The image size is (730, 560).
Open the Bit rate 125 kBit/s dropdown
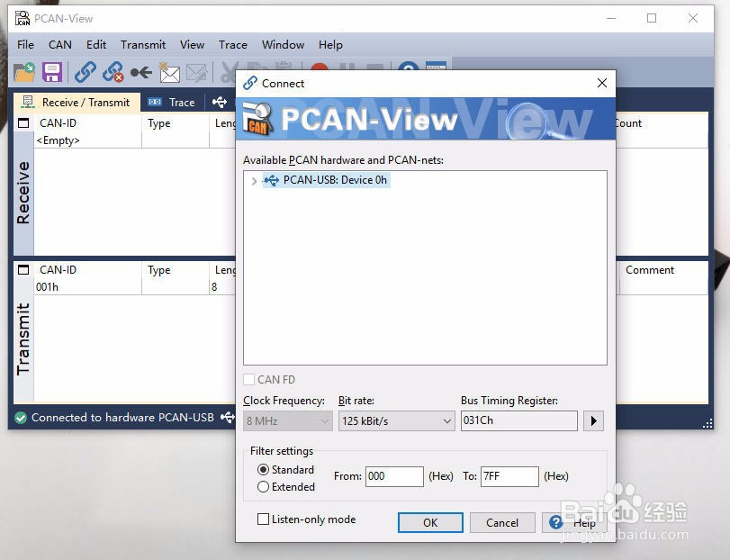click(396, 420)
